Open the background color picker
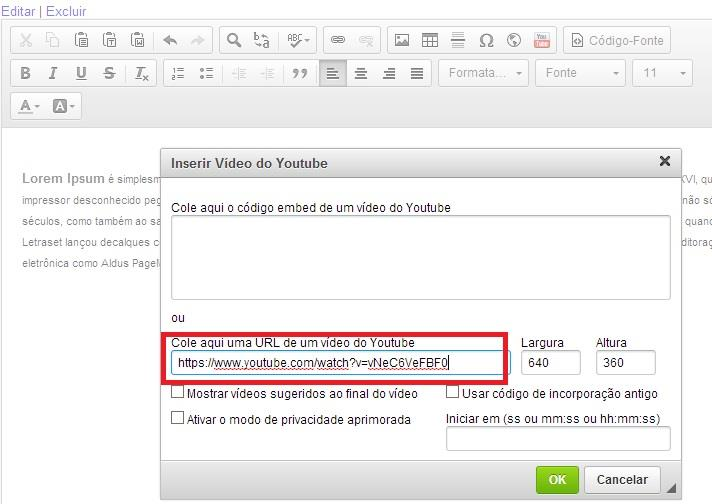 tap(64, 106)
